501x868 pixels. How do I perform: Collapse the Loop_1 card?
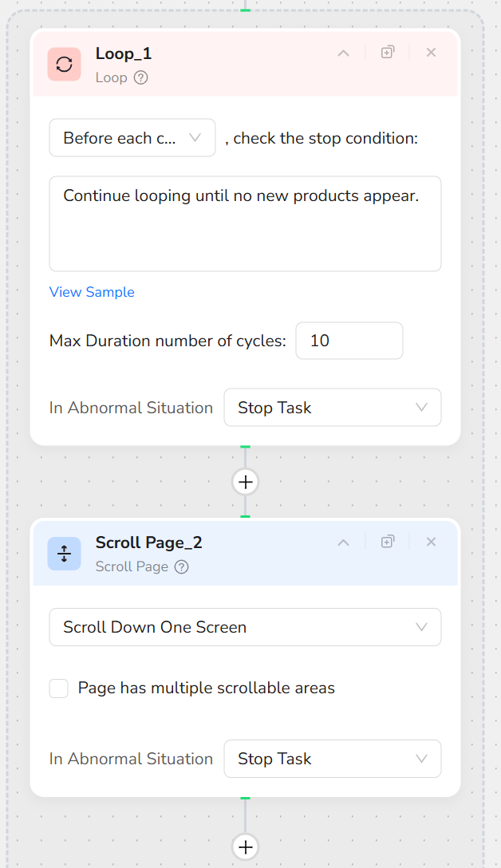click(343, 53)
